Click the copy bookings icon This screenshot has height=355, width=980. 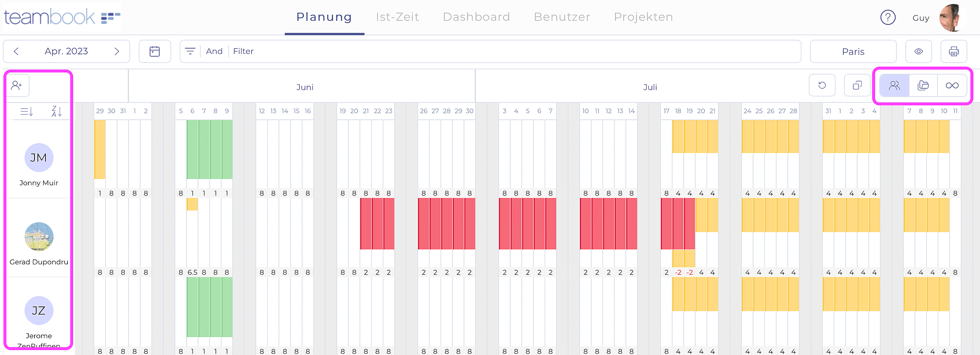pyautogui.click(x=857, y=85)
